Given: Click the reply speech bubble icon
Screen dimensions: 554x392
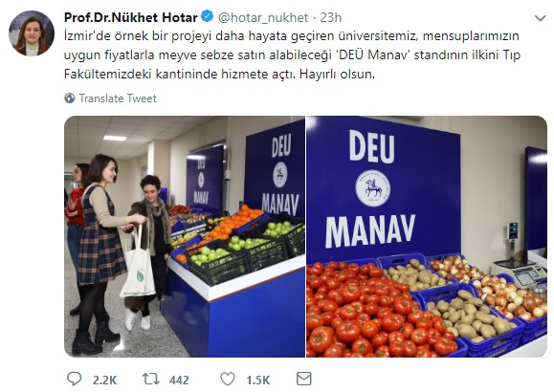Looking at the screenshot, I should [75, 379].
